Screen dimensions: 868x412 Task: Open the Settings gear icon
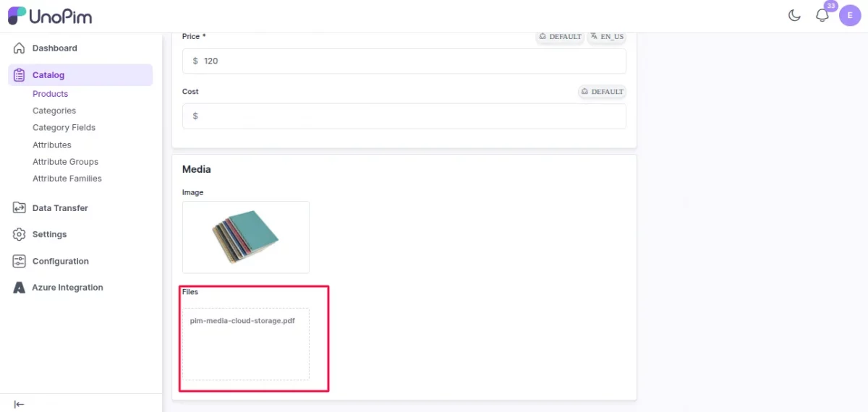point(20,234)
